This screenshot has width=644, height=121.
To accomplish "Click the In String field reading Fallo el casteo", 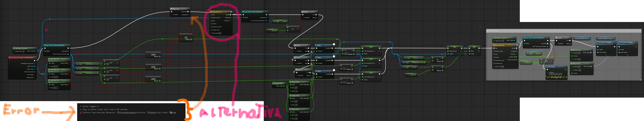I will pos(556,74).
